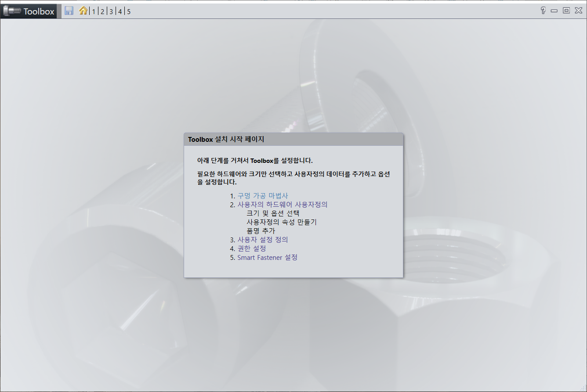587x392 pixels.
Task: Navigate to step 1 in the toolbar
Action: (93, 11)
